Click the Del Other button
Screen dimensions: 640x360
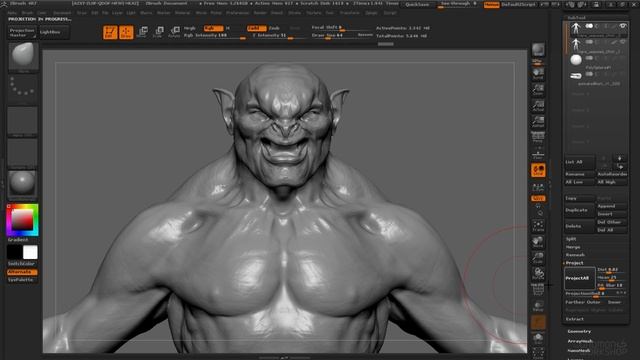pyautogui.click(x=612, y=222)
